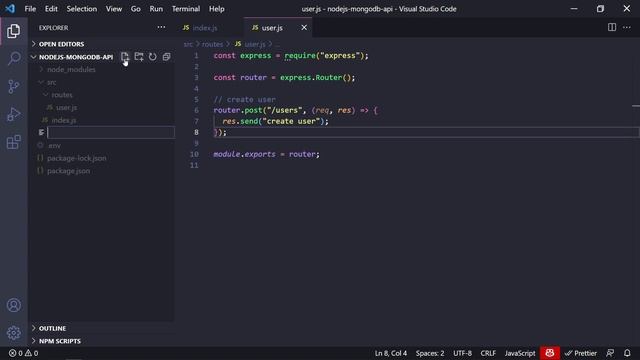Screen dimensions: 640x360
Task: Click the new file name input box
Action: (x=111, y=132)
